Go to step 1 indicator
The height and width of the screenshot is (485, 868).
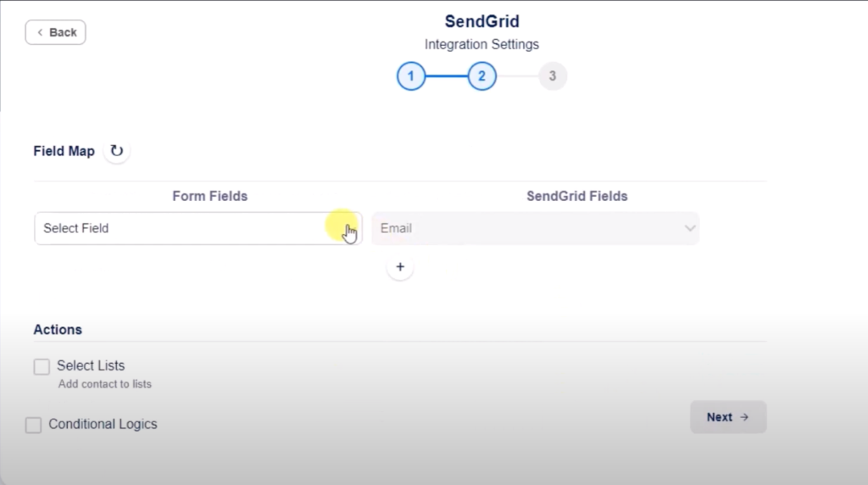coord(411,76)
